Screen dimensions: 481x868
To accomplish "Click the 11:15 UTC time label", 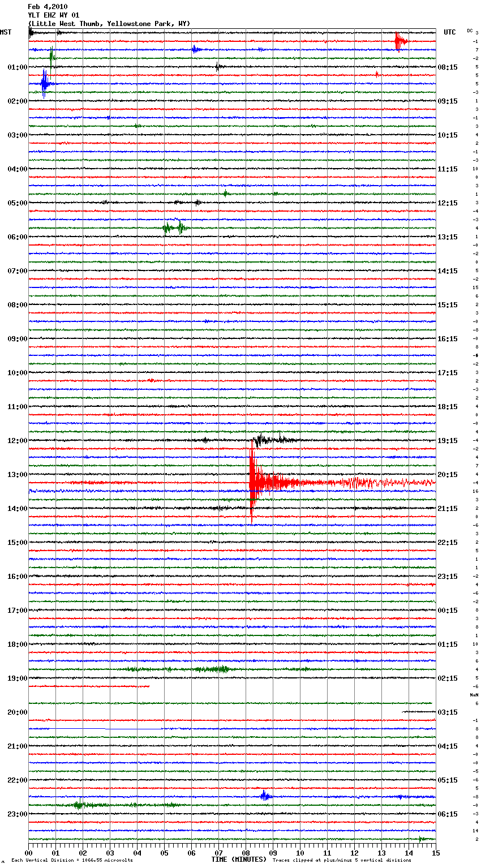I will [448, 169].
